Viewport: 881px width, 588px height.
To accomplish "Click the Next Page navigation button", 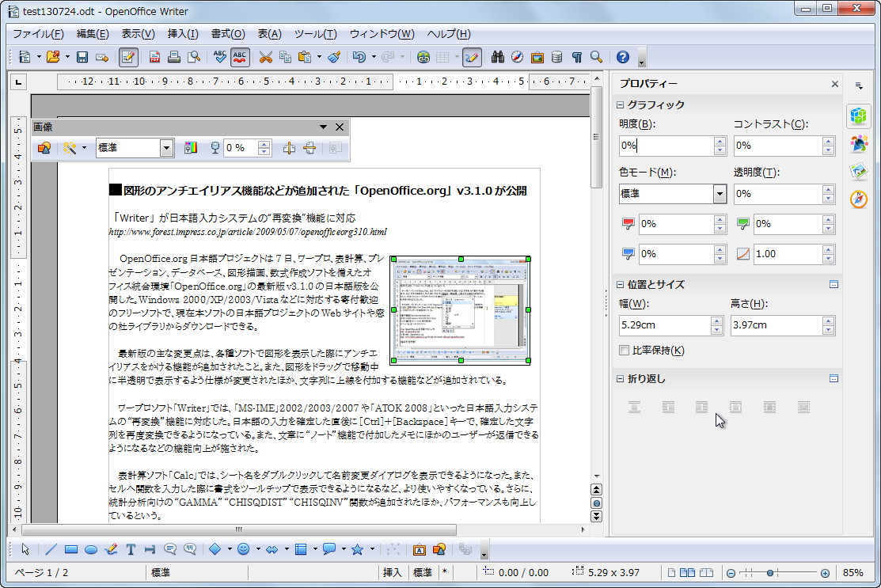I will click(597, 516).
